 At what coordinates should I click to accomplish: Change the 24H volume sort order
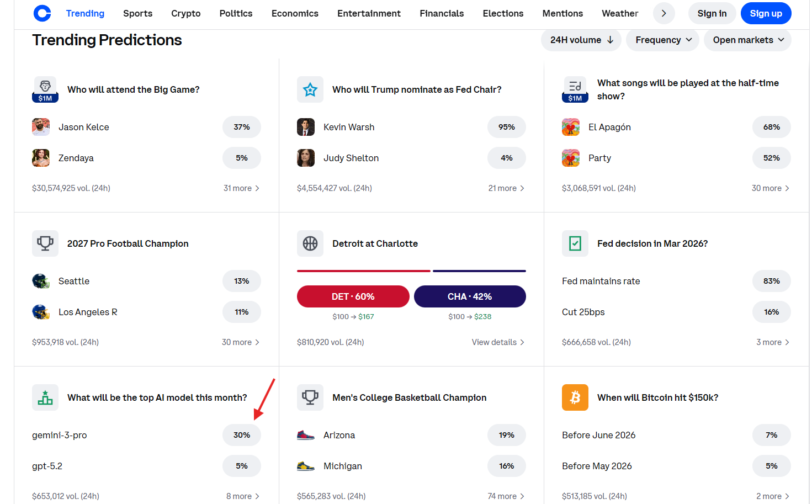[581, 40]
